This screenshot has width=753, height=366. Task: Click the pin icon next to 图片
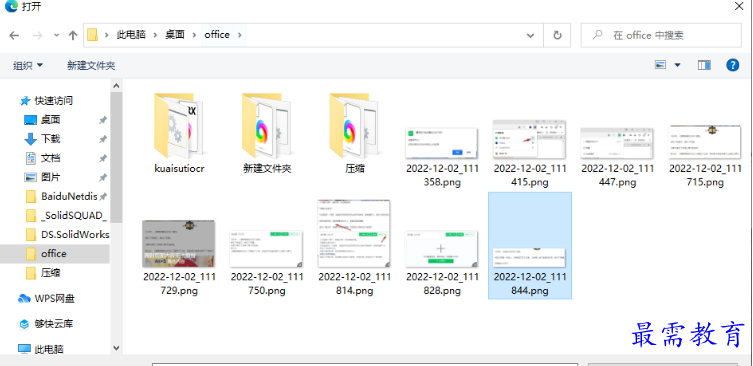click(x=103, y=178)
